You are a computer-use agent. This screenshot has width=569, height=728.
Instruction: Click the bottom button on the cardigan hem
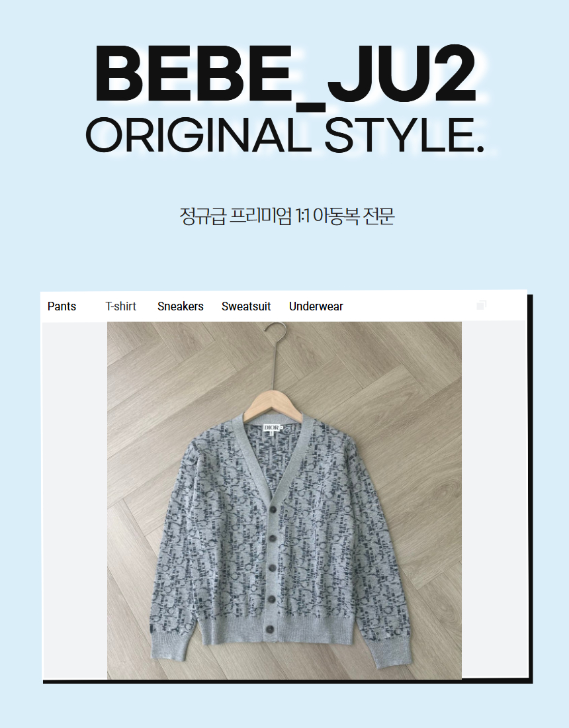[x=270, y=629]
